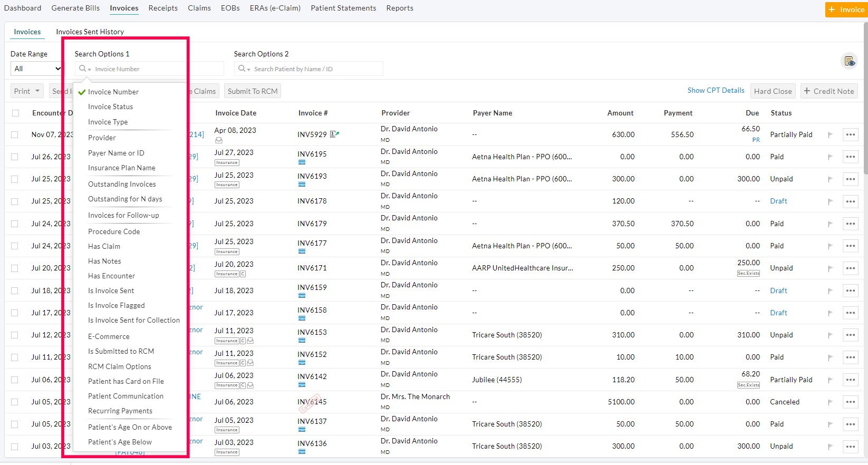Open more actions for INV6178 row

pyautogui.click(x=850, y=201)
